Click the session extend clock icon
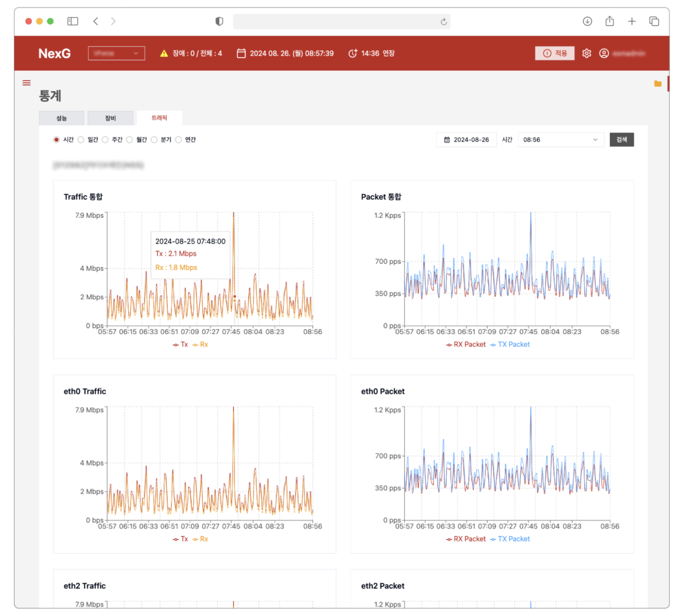This screenshot has width=683, height=616. point(353,53)
